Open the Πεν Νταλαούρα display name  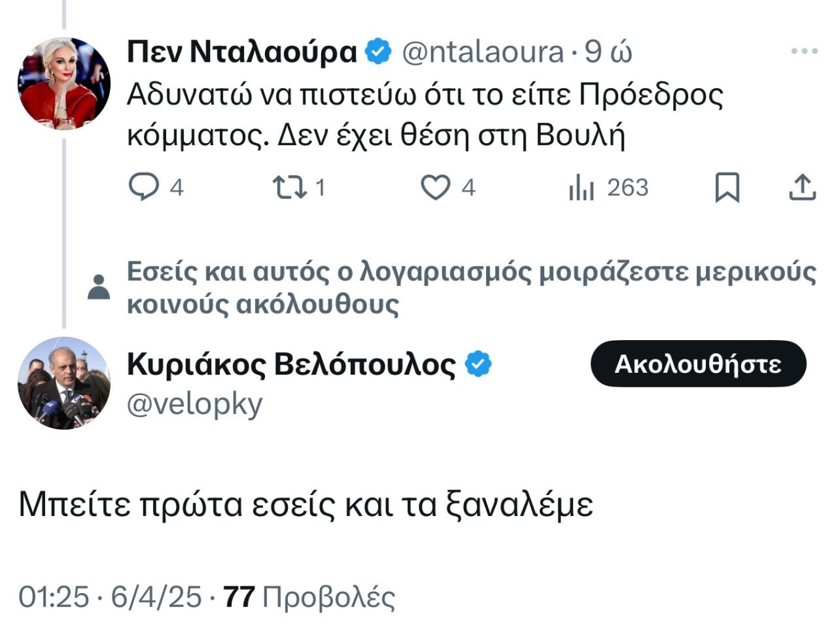[x=242, y=52]
